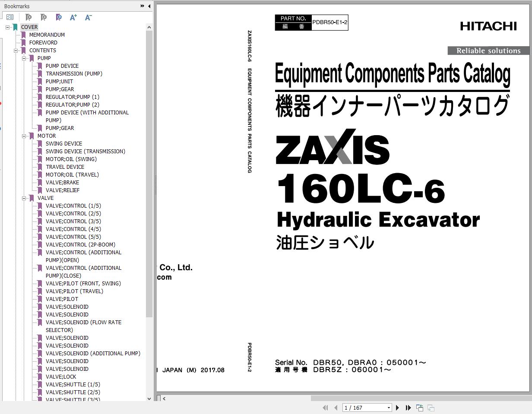532x414 pixels.
Task: Go to MOTOR;OIL (TRAVEL) bookmark
Action: tap(72, 175)
